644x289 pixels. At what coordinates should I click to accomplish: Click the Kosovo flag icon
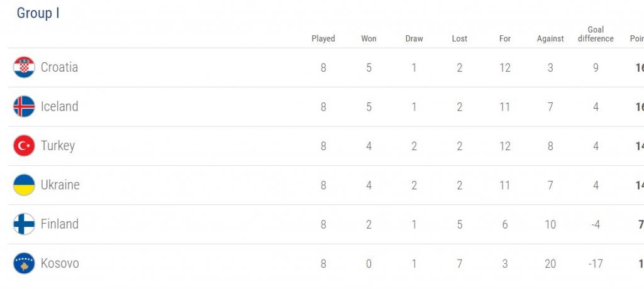(x=24, y=263)
